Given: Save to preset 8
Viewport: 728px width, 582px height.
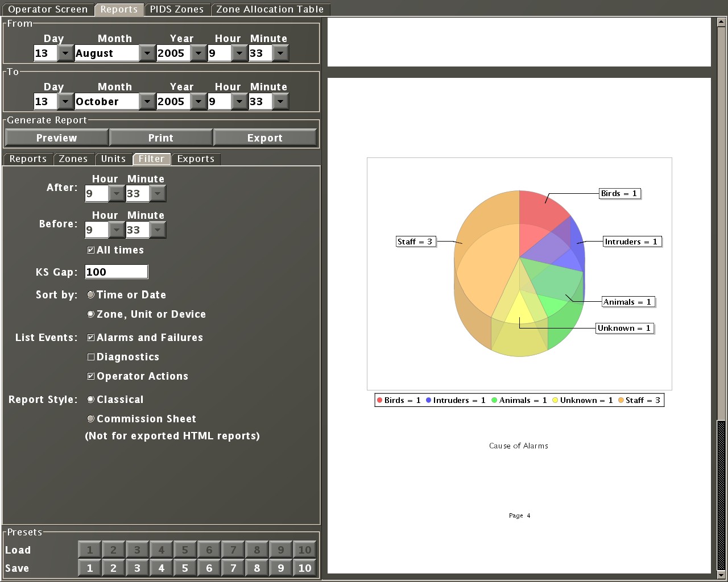Looking at the screenshot, I should pyautogui.click(x=257, y=568).
